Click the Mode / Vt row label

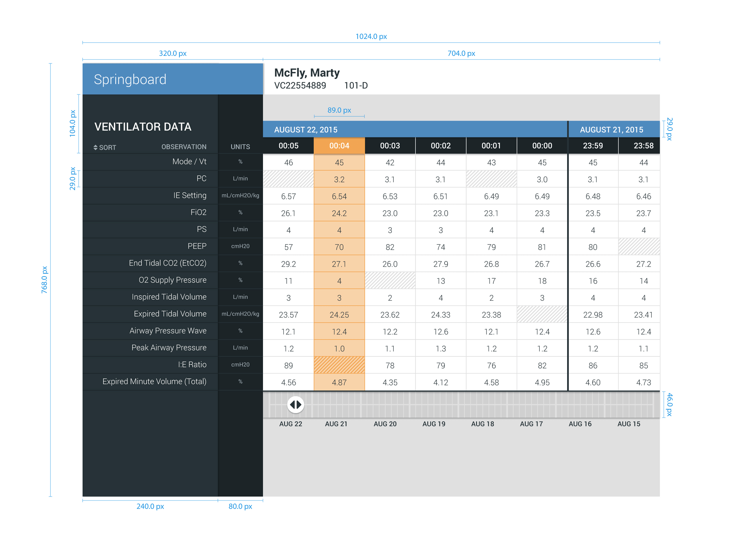coord(189,162)
